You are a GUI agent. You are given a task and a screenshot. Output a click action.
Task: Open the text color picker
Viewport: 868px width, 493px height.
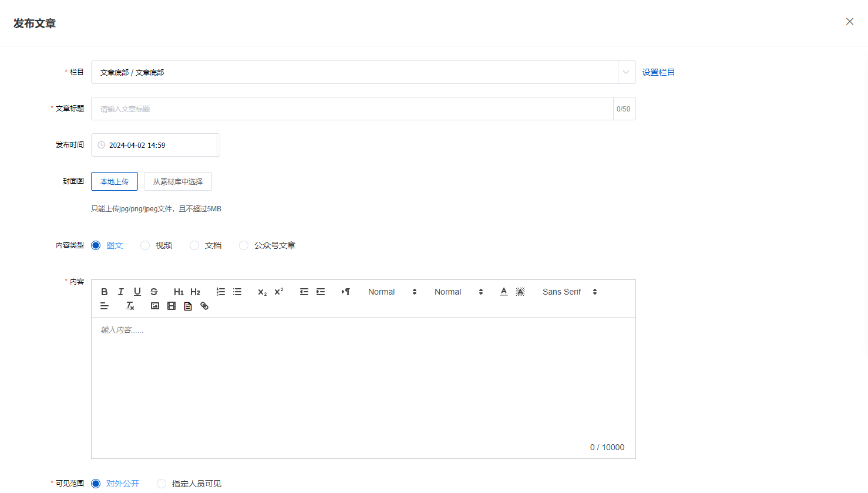click(504, 292)
